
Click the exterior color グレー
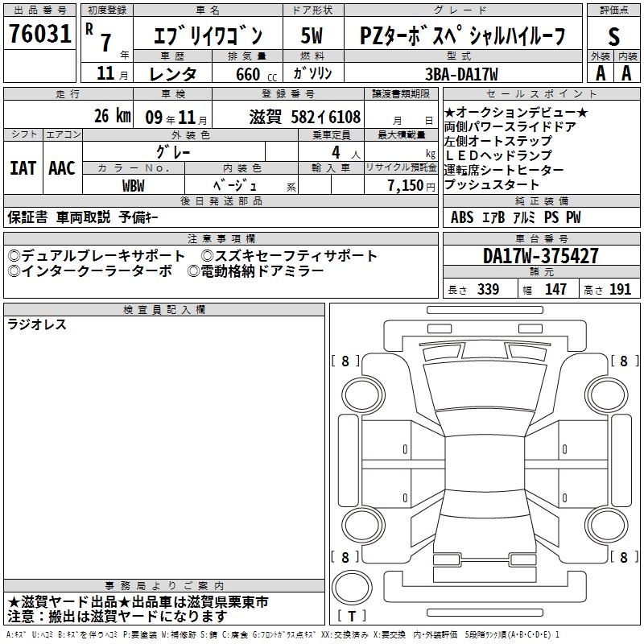(192, 151)
